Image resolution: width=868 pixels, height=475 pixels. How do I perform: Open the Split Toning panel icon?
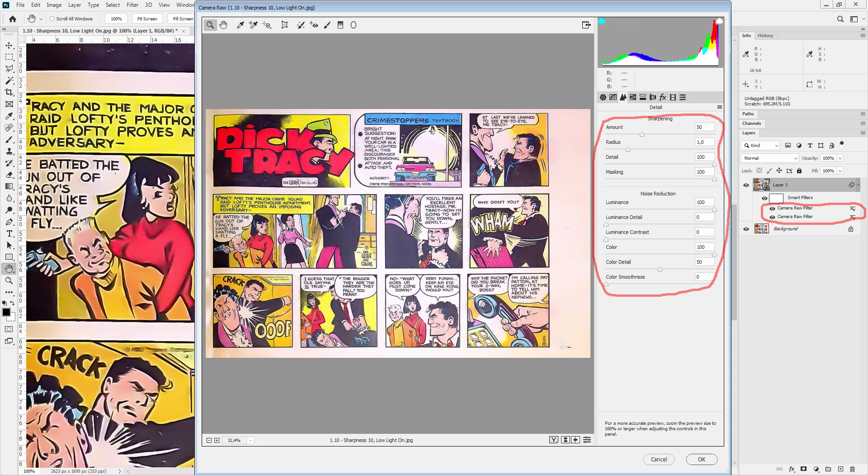[x=643, y=97]
